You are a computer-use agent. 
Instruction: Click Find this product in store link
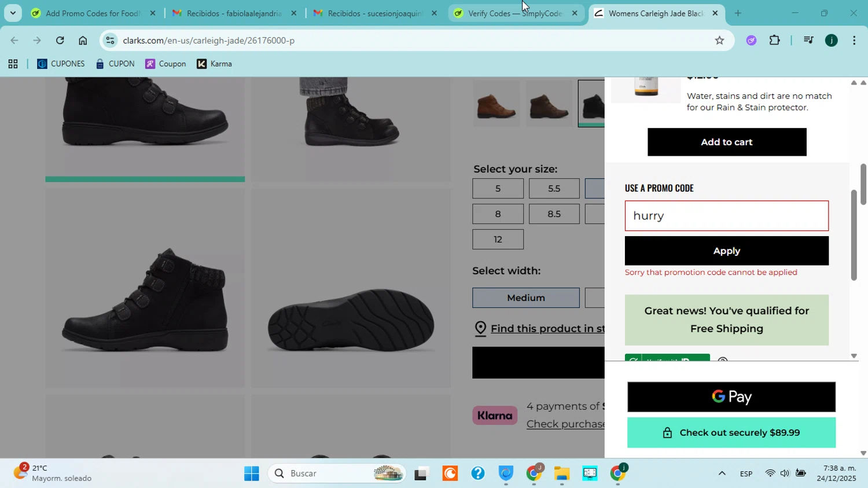[547, 329]
